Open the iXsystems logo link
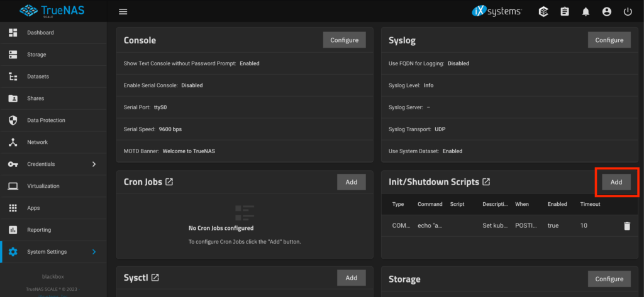This screenshot has height=297, width=644. tap(497, 11)
